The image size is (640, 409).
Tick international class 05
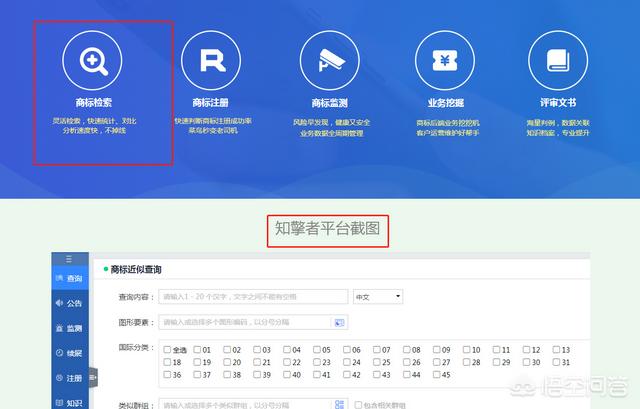(317, 349)
